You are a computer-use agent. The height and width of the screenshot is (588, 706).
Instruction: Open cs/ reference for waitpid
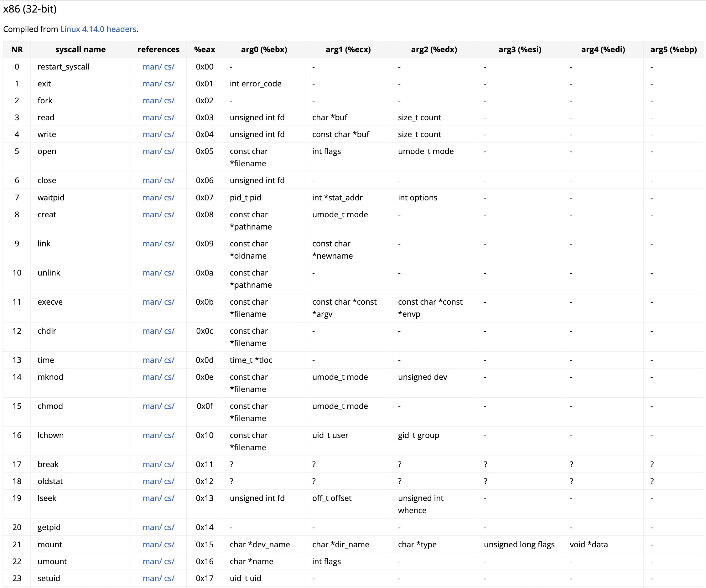(x=169, y=198)
